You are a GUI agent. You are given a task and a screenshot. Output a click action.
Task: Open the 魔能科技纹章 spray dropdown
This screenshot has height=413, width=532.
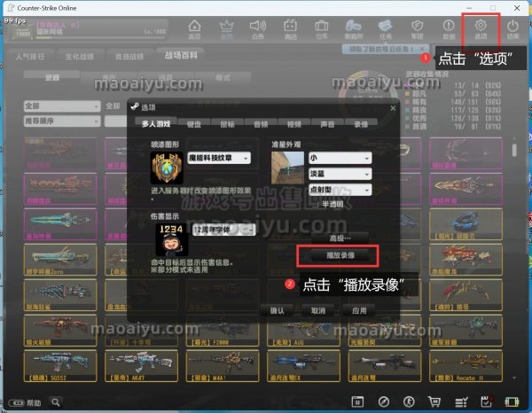[219, 158]
